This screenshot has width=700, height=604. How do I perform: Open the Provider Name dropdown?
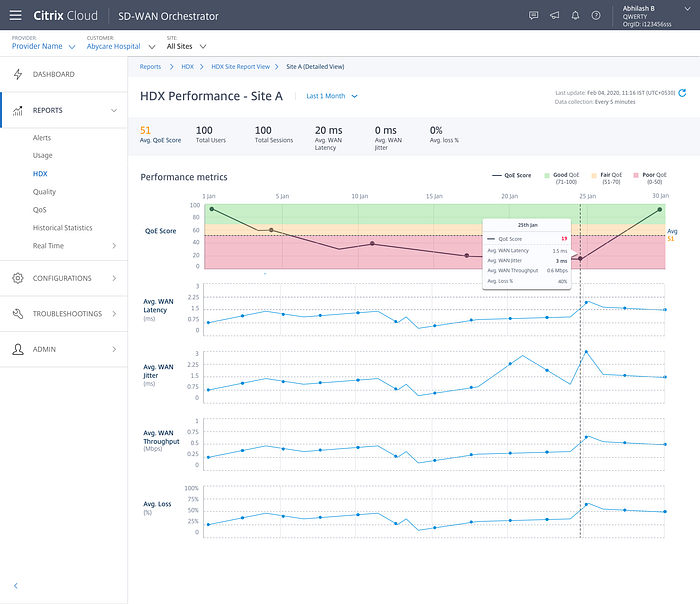coord(43,46)
